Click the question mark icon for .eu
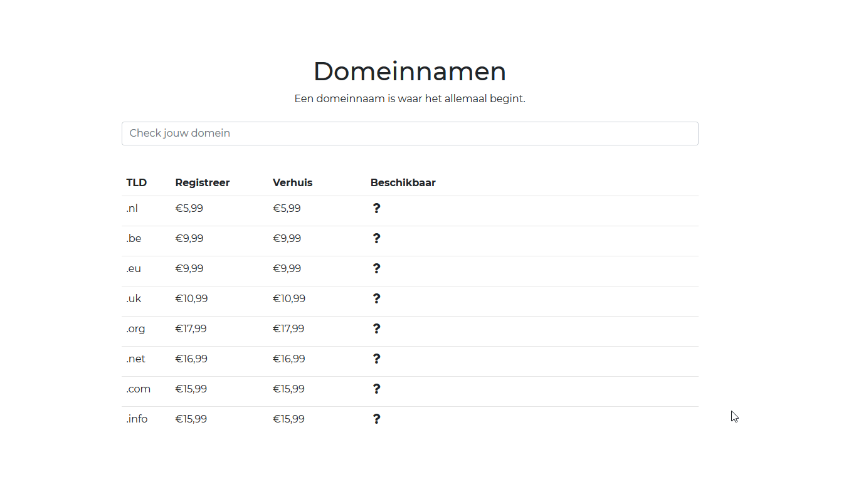 pyautogui.click(x=376, y=268)
